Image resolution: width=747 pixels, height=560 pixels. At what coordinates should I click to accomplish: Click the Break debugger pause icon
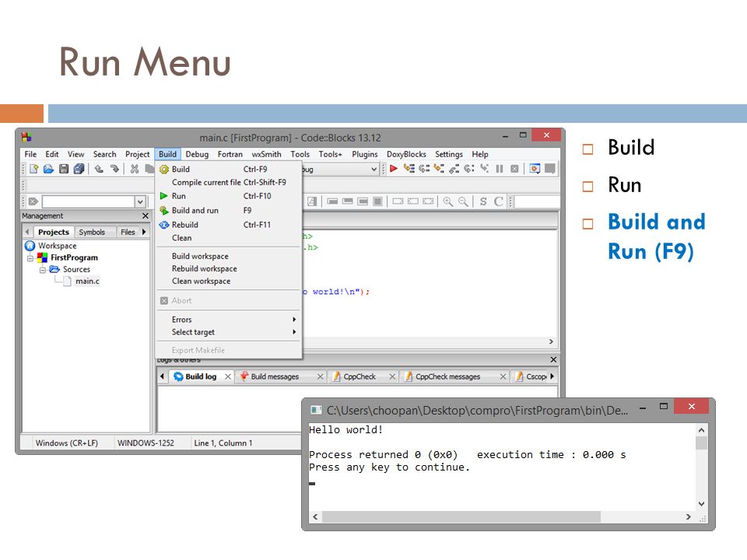tap(500, 169)
